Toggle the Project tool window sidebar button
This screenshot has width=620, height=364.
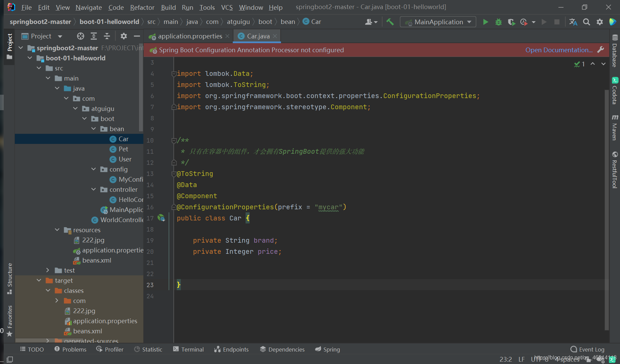point(9,46)
